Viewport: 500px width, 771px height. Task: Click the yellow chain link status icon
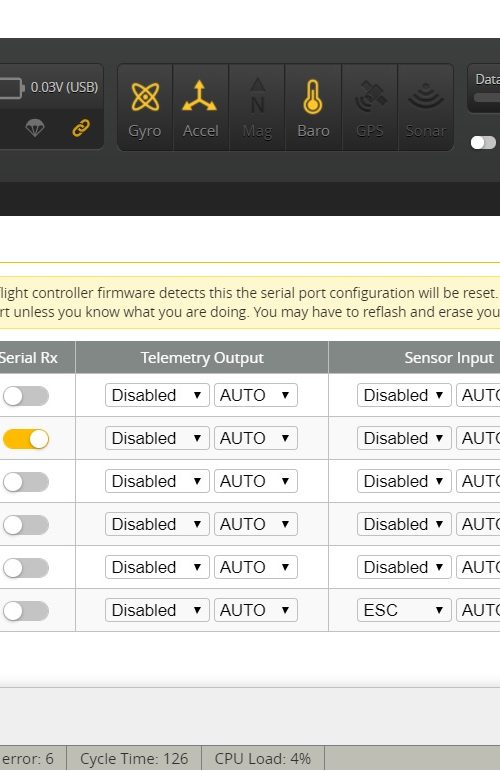tap(81, 128)
